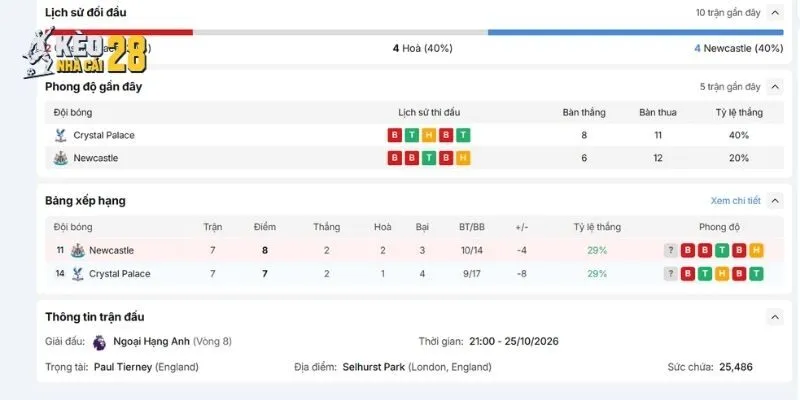Click Newcastle crest in standings table
Viewport: 800px width, 400px height.
pyautogui.click(x=78, y=251)
